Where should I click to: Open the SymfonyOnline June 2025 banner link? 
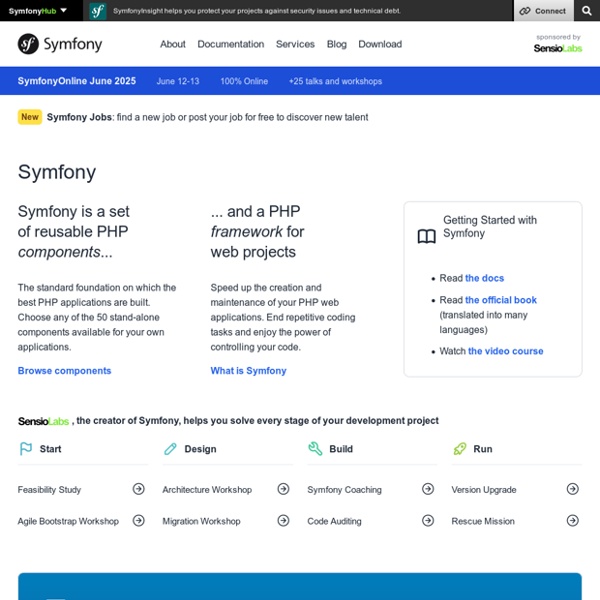click(x=77, y=81)
